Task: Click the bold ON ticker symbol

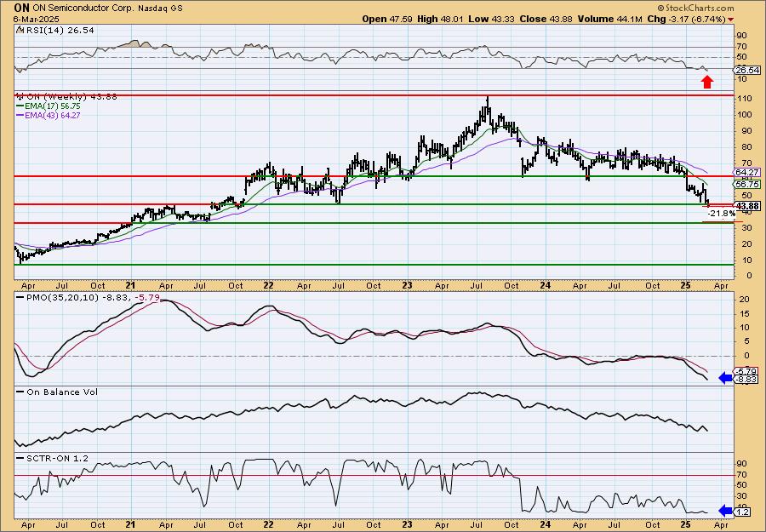Action: click(21, 8)
